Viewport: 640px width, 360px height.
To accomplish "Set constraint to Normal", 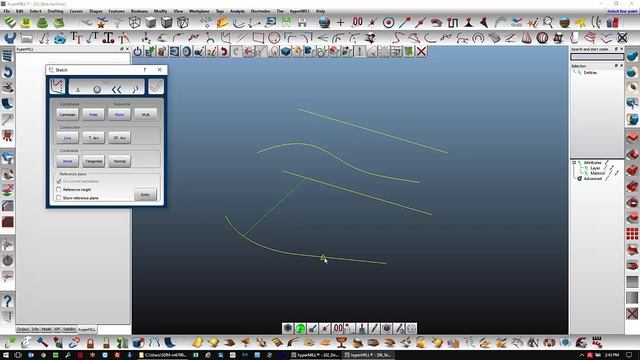I will [x=119, y=161].
